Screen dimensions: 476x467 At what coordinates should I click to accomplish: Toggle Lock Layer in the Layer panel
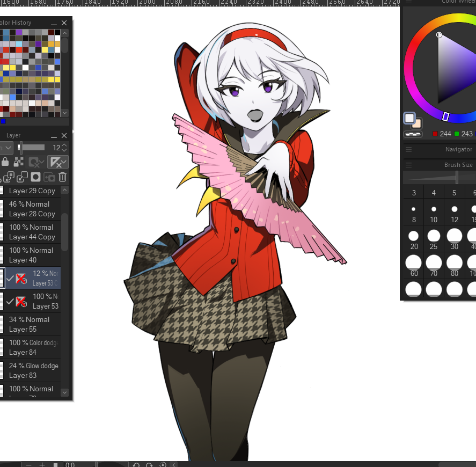point(5,162)
